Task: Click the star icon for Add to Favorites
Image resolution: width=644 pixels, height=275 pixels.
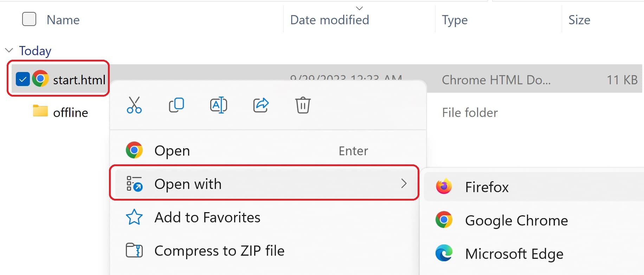Action: pos(134,217)
